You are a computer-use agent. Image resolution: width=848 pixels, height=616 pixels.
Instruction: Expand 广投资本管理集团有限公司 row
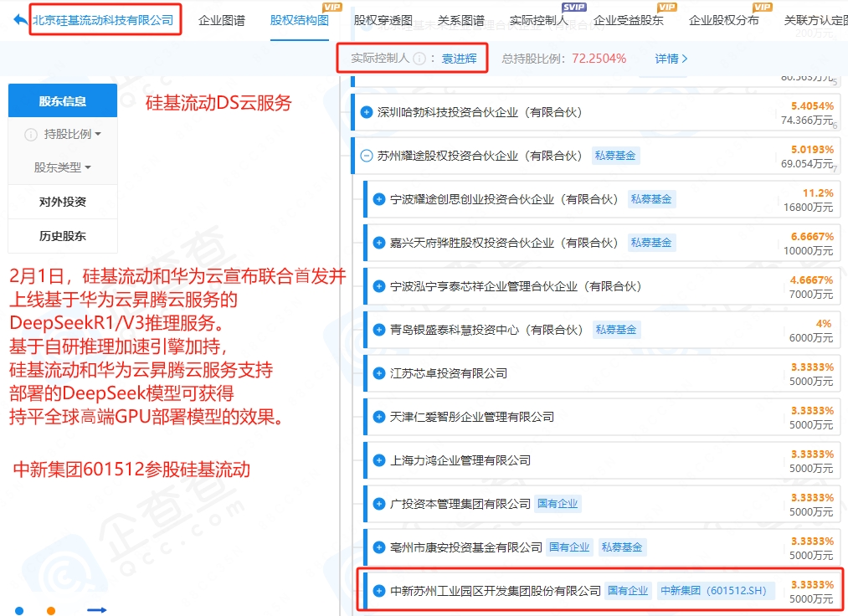pos(379,504)
